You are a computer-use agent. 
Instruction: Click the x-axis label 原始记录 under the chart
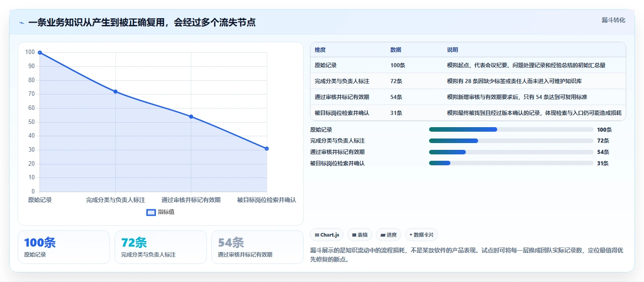click(40, 200)
